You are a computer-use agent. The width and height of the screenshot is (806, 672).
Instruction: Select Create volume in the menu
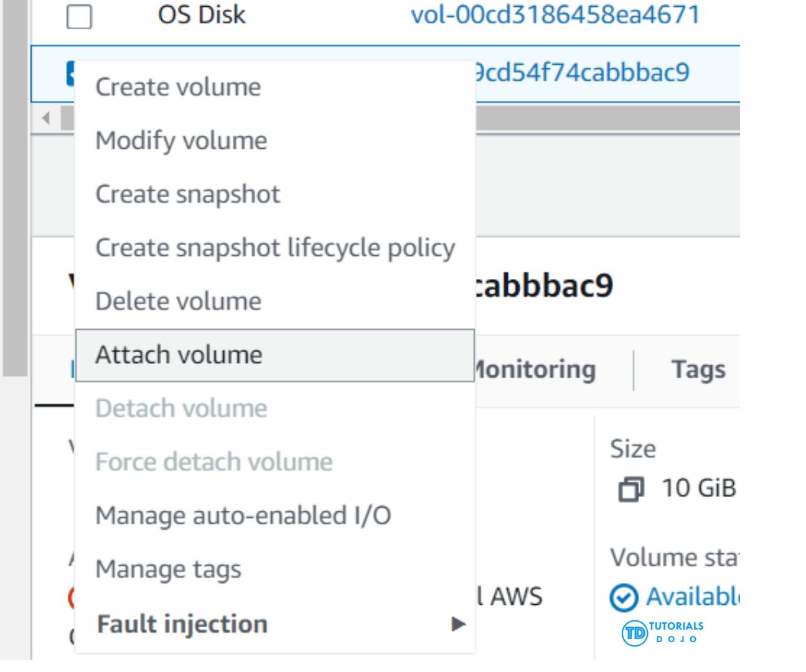click(x=178, y=87)
